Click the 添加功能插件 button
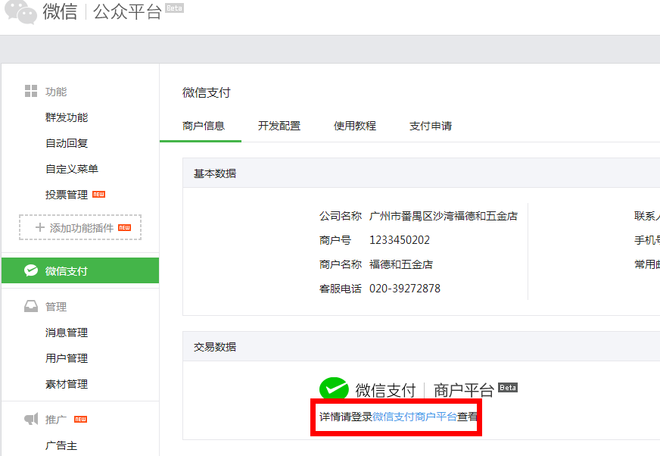The width and height of the screenshot is (660, 456). 80,227
